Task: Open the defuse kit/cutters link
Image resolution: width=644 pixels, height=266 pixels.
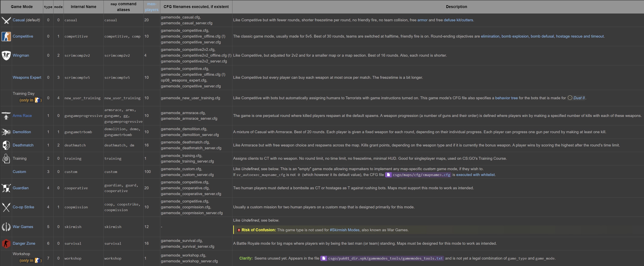Action: click(x=458, y=20)
